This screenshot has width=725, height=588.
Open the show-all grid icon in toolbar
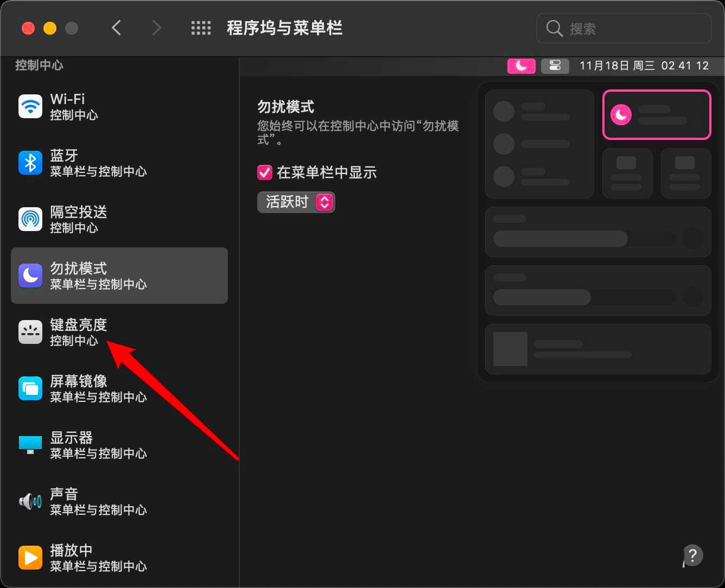[201, 28]
